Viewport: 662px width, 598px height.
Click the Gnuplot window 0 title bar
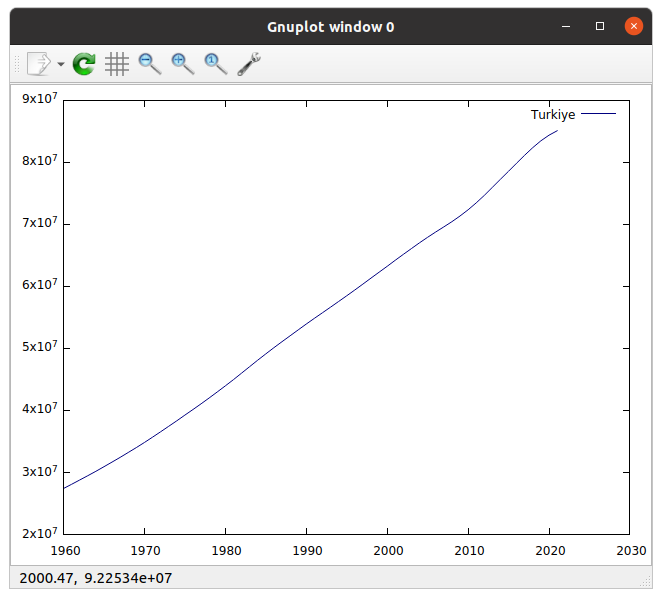pyautogui.click(x=330, y=27)
